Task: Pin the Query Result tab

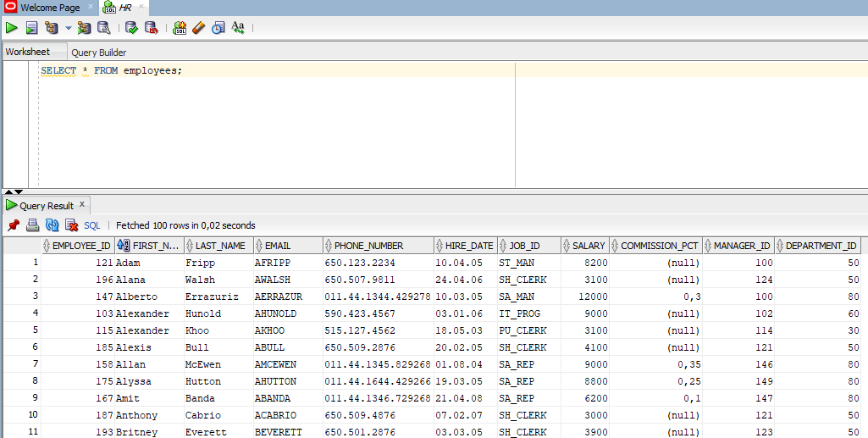Action: pos(14,225)
